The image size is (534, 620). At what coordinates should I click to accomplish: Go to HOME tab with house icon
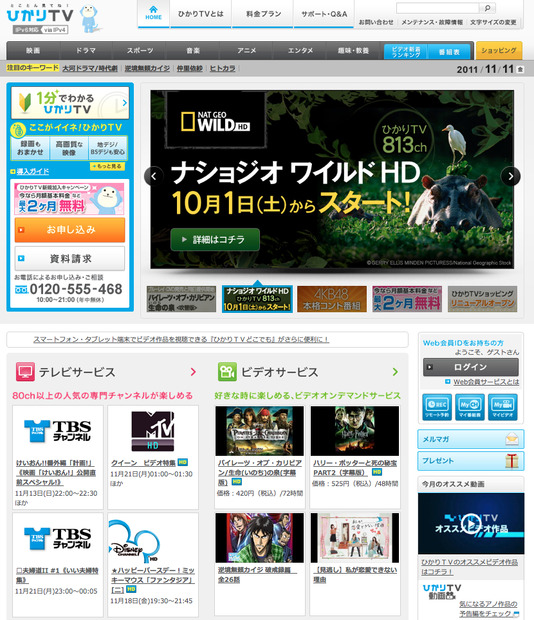tap(153, 14)
